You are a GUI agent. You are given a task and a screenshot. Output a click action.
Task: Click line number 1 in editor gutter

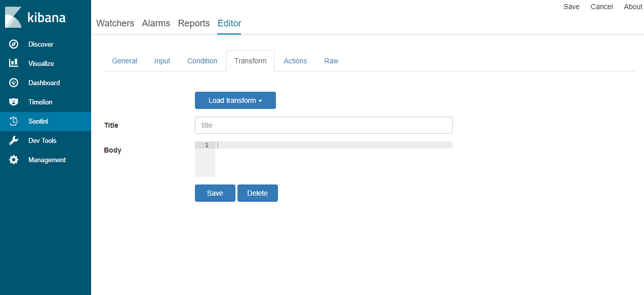(x=206, y=145)
